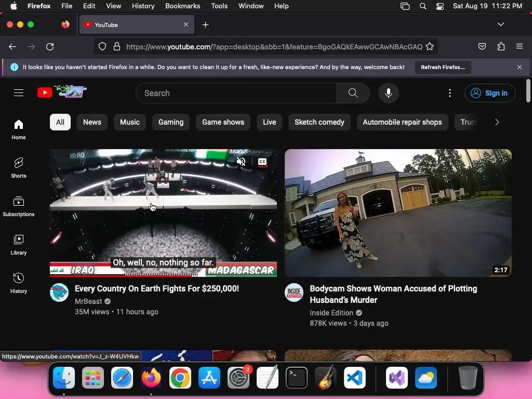
Task: Open Inside Edition channel avatar
Action: click(294, 292)
